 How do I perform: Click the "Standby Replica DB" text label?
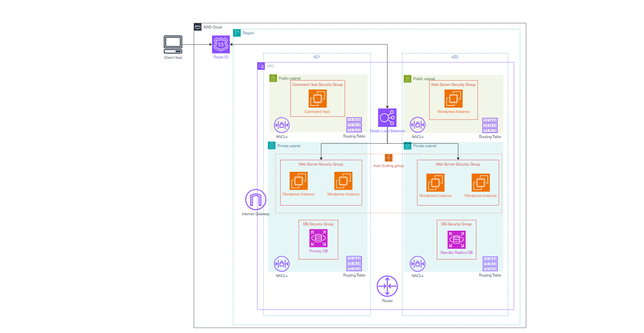tap(457, 252)
